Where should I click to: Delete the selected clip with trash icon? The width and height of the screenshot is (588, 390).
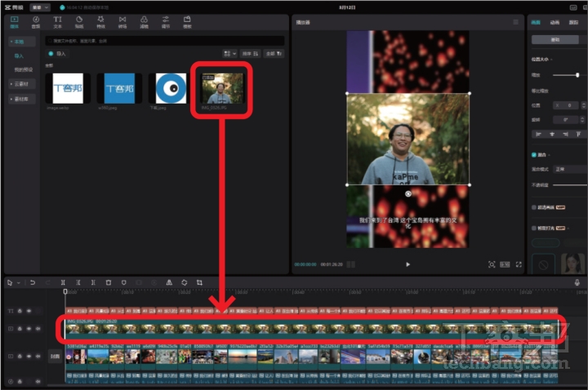point(109,282)
